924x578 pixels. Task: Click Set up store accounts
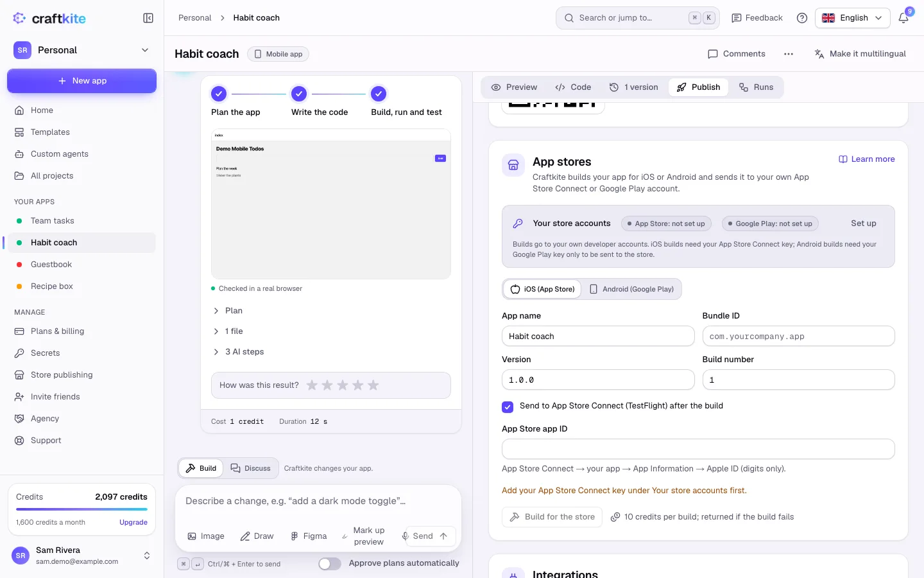pyautogui.click(x=864, y=223)
